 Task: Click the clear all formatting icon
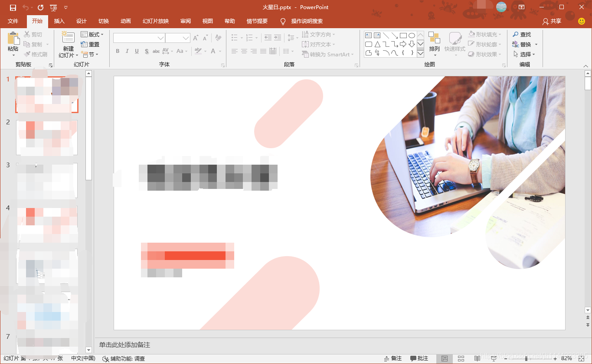point(218,38)
